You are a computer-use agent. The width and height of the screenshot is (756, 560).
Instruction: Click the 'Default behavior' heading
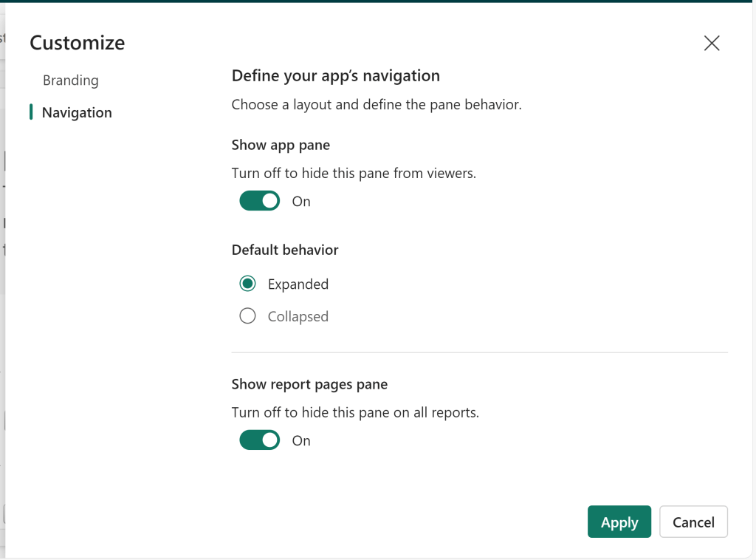[x=285, y=250]
